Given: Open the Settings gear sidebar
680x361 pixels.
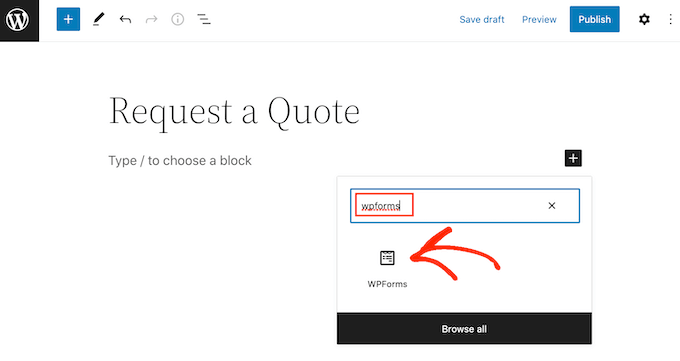Looking at the screenshot, I should point(644,20).
